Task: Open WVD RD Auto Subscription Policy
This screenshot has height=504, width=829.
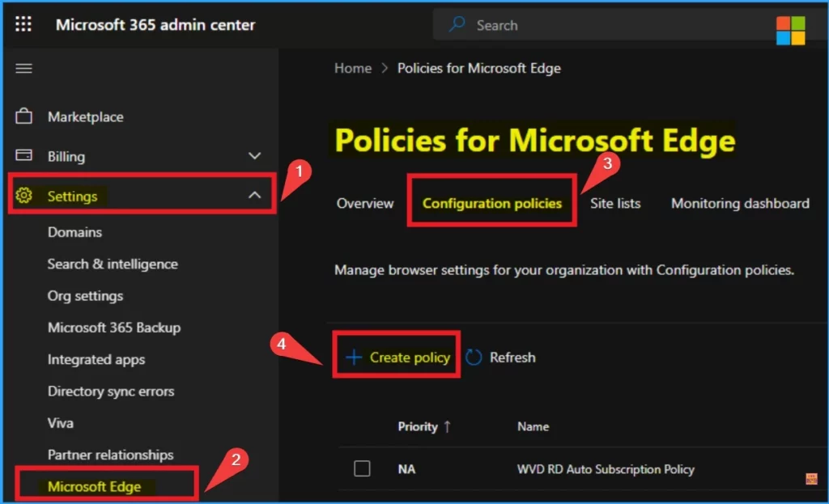Action: (x=606, y=469)
